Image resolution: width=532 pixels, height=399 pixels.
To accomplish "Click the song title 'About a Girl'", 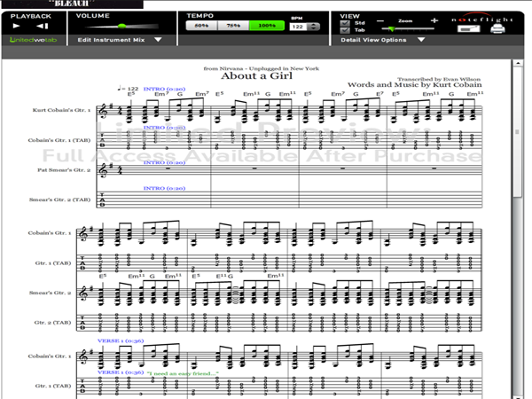I will [x=257, y=75].
